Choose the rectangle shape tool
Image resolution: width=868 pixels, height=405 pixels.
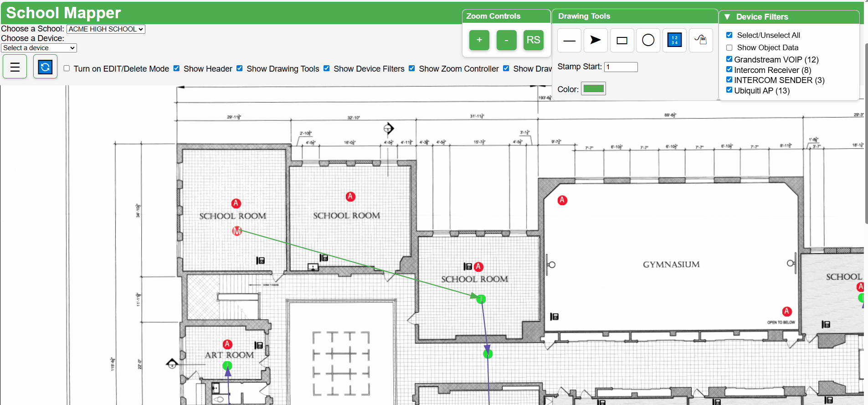[621, 41]
